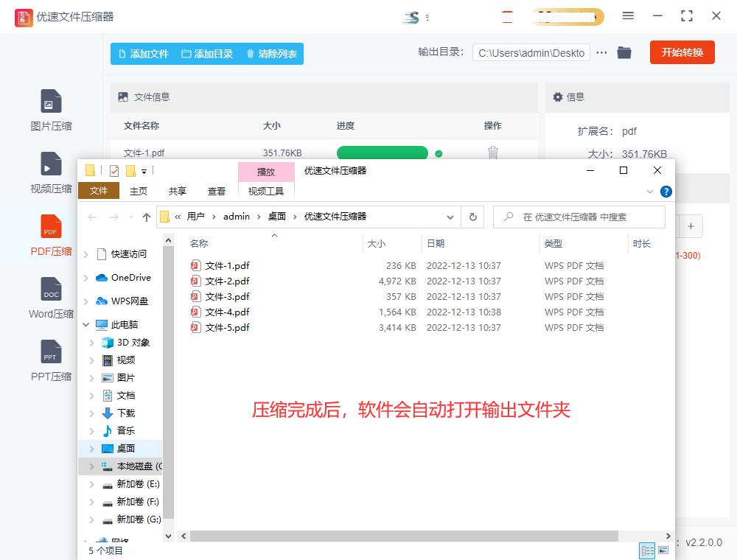Switch to large icons view in status bar
737x560 pixels.
pyautogui.click(x=664, y=550)
